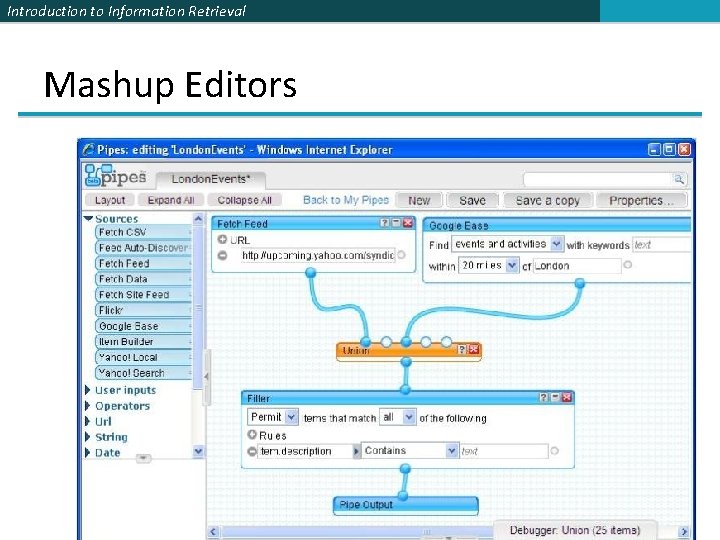
Task: Select the LondonEvents* tab
Action: [211, 179]
